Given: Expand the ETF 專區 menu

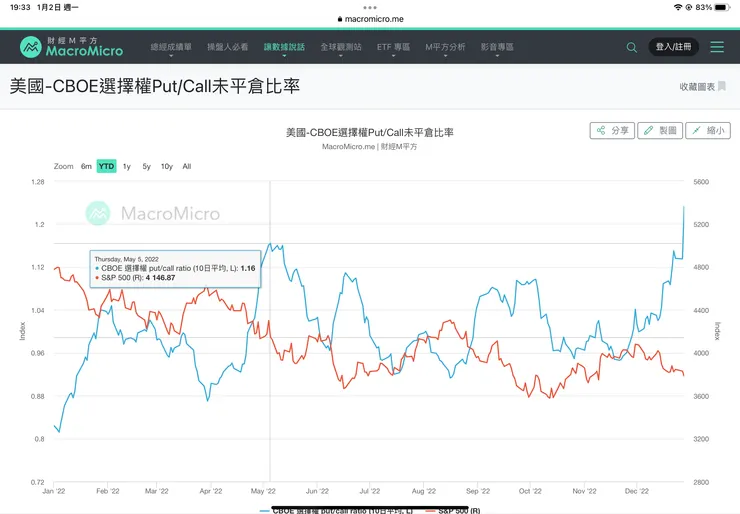Looking at the screenshot, I should (393, 48).
